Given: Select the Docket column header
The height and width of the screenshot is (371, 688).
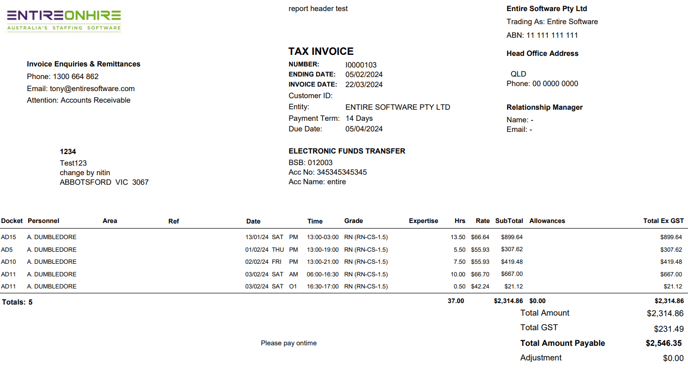Looking at the screenshot, I should pos(11,221).
